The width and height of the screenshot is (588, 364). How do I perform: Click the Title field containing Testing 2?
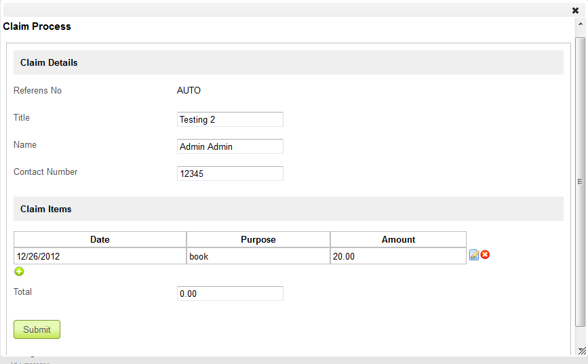(230, 119)
